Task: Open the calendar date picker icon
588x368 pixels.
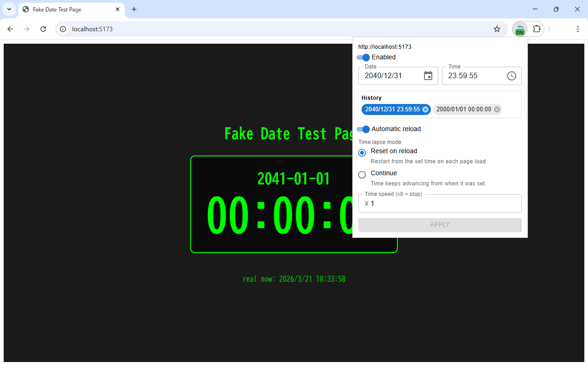Action: tap(428, 76)
